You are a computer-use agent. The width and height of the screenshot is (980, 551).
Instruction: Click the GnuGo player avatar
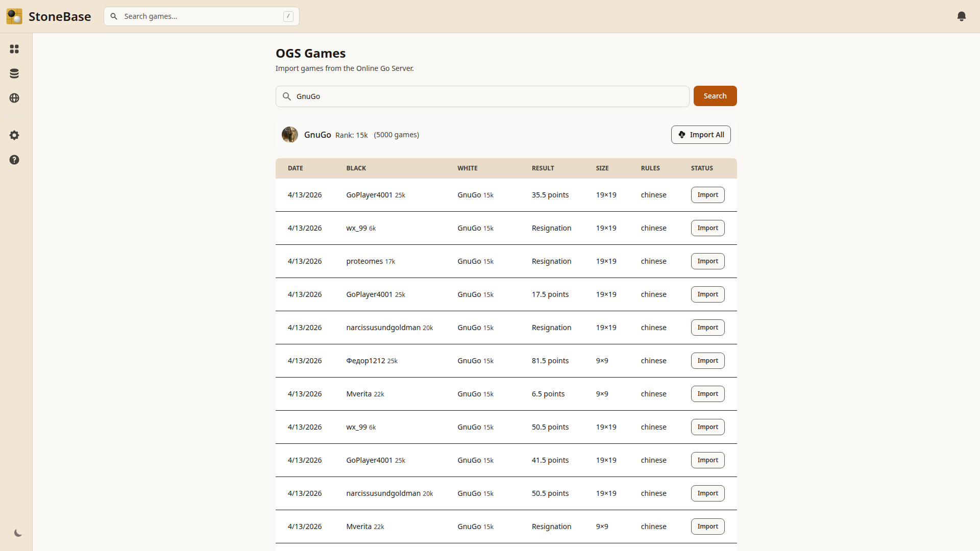(x=290, y=135)
